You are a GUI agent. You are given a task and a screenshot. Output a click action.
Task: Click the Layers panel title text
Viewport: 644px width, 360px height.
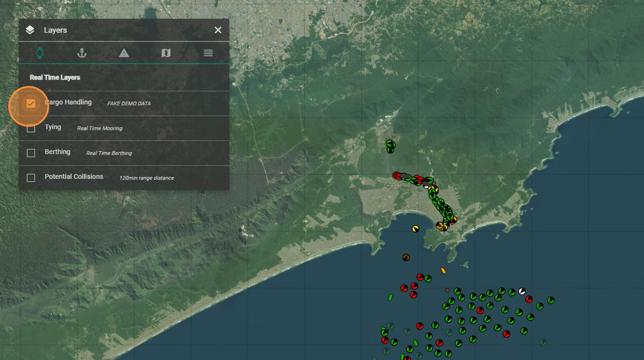coord(56,30)
